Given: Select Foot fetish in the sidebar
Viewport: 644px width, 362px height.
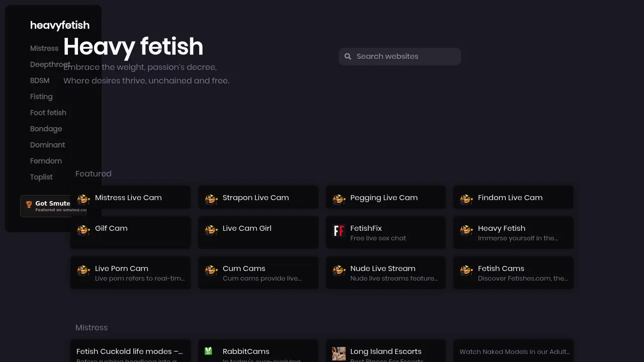Looking at the screenshot, I should click(x=48, y=113).
